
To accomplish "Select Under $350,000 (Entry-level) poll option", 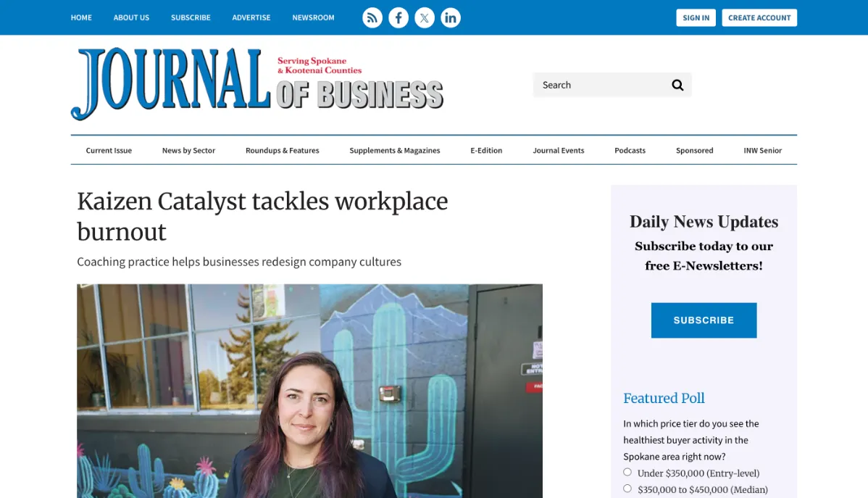I will point(627,473).
